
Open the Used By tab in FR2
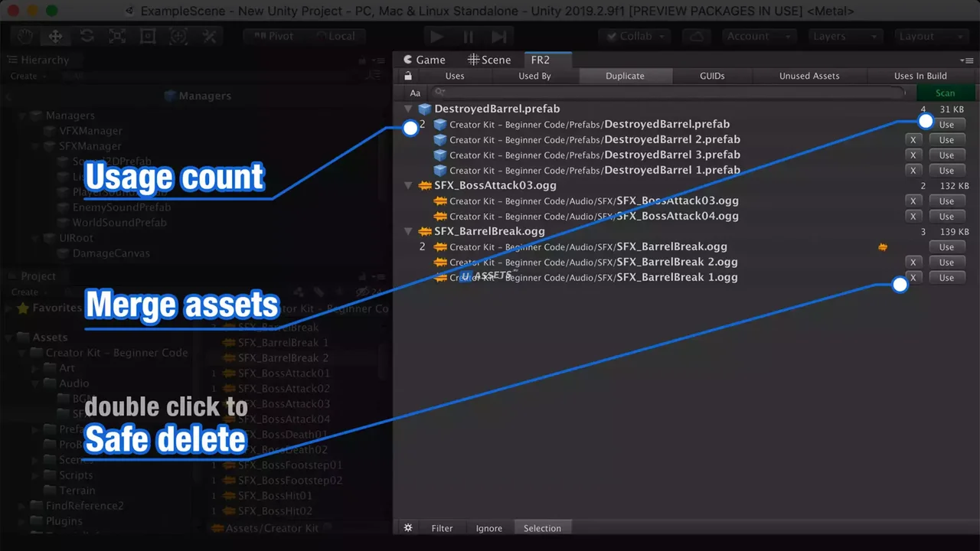534,76
